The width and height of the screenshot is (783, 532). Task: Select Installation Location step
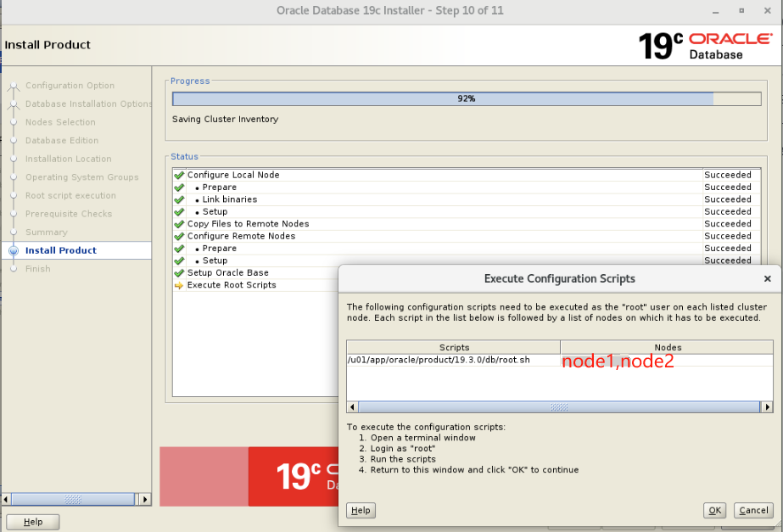(x=69, y=159)
